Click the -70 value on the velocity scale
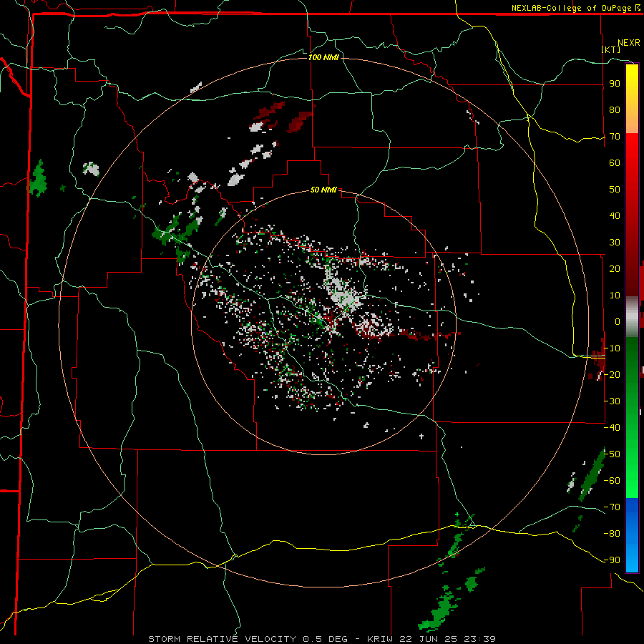The image size is (644, 644). [x=612, y=507]
